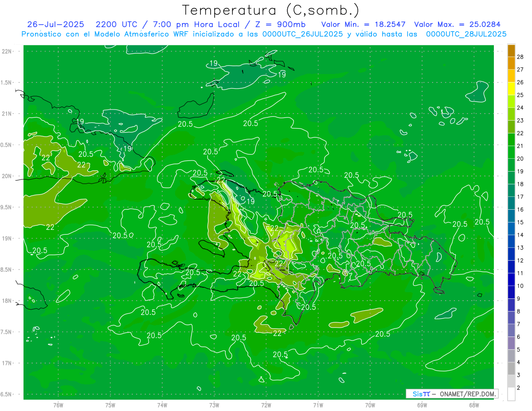This screenshot has width=532, height=411.
Task: Click the map title 'Temperatura (C,somb.)'
Action: 270,10
